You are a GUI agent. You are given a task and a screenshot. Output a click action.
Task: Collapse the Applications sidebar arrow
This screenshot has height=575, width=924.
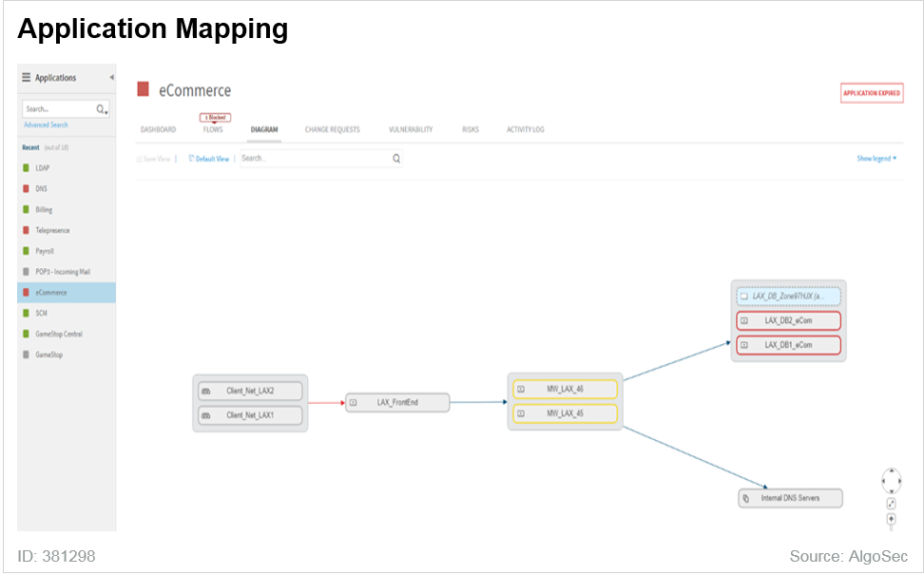[111, 77]
